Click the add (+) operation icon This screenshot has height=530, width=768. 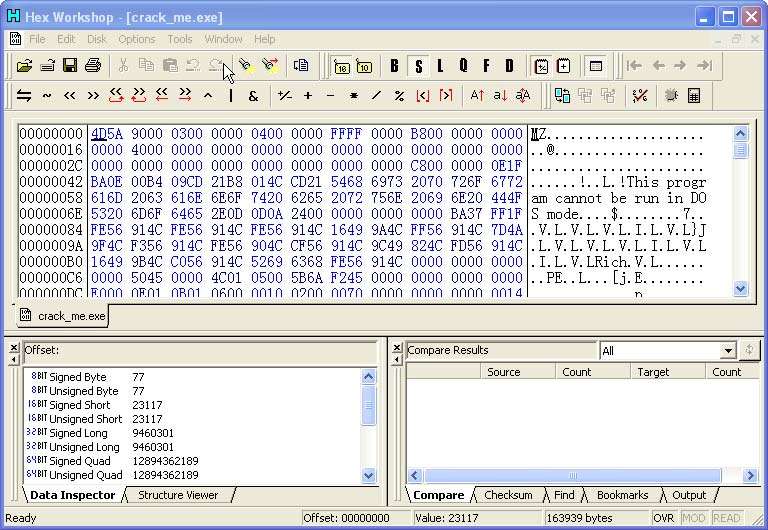click(308, 96)
